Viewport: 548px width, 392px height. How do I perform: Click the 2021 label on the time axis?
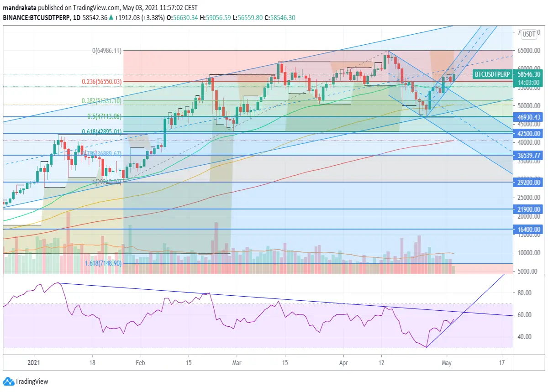click(x=34, y=363)
